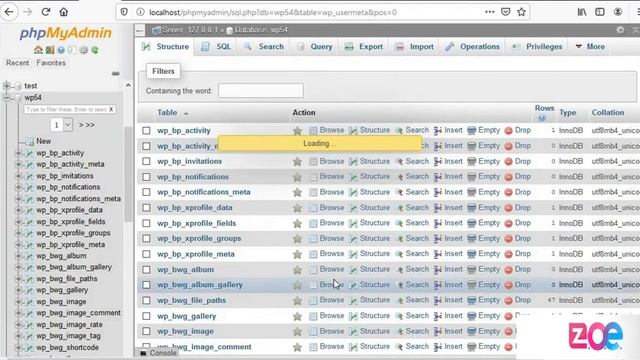Image resolution: width=640 pixels, height=360 pixels.
Task: Click Favorites tab in the sidebar
Action: [51, 63]
